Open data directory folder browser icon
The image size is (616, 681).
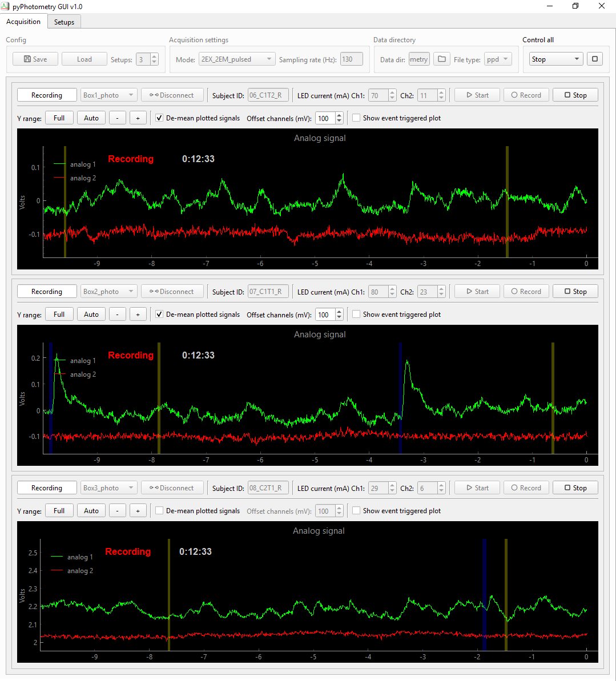[x=441, y=59]
